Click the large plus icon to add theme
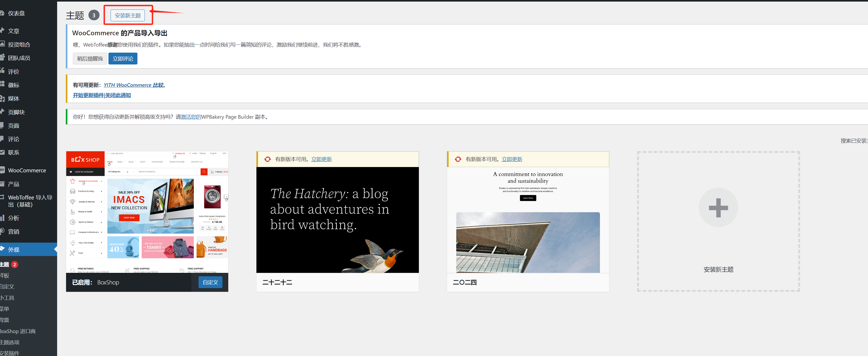 point(718,208)
